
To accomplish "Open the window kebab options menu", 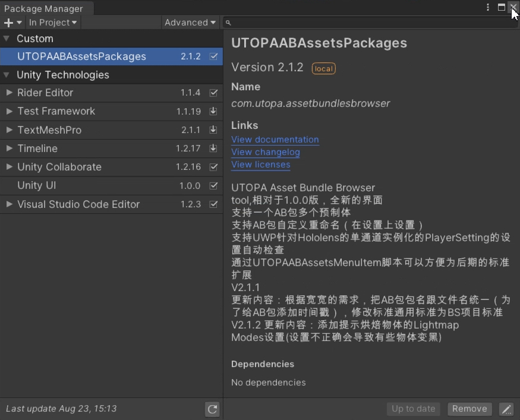I will (x=488, y=8).
